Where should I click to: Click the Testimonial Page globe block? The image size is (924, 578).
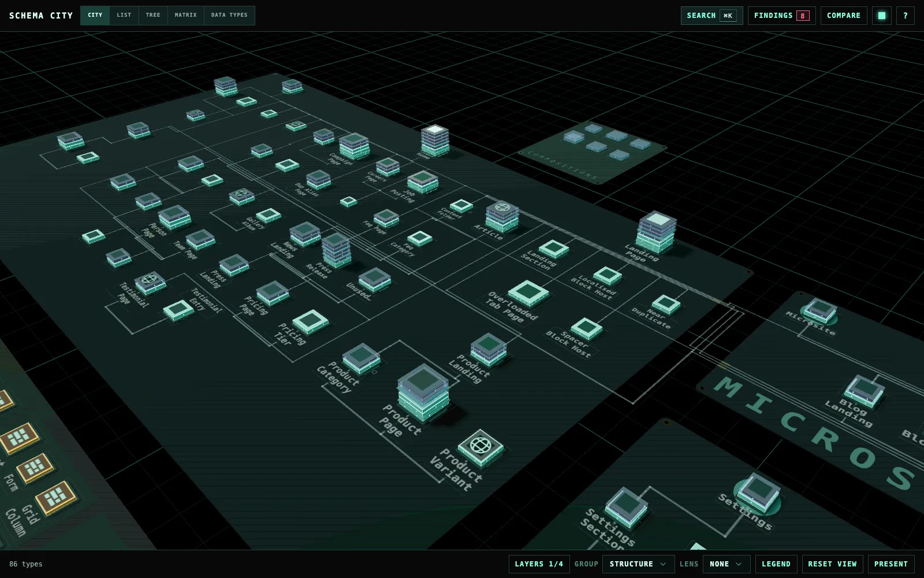pyautogui.click(x=150, y=283)
